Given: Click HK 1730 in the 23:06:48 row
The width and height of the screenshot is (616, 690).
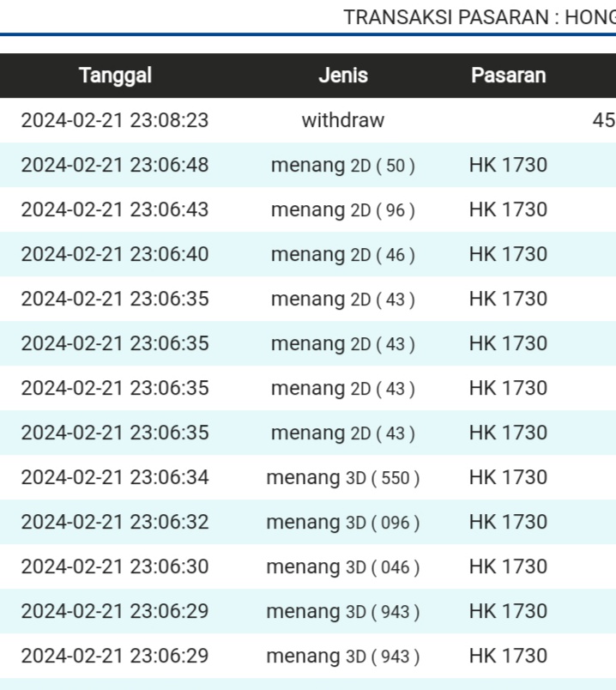Looking at the screenshot, I should click(x=508, y=165).
